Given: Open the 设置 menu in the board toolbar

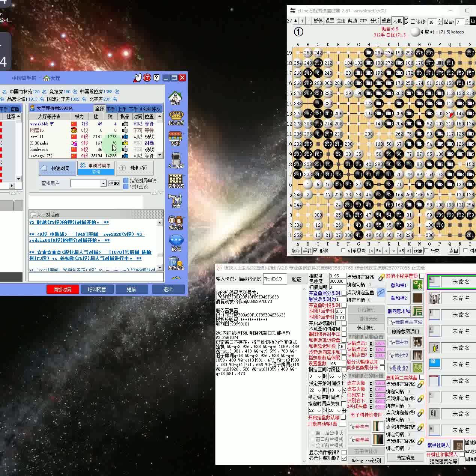Looking at the screenshot, I should coord(330,21).
